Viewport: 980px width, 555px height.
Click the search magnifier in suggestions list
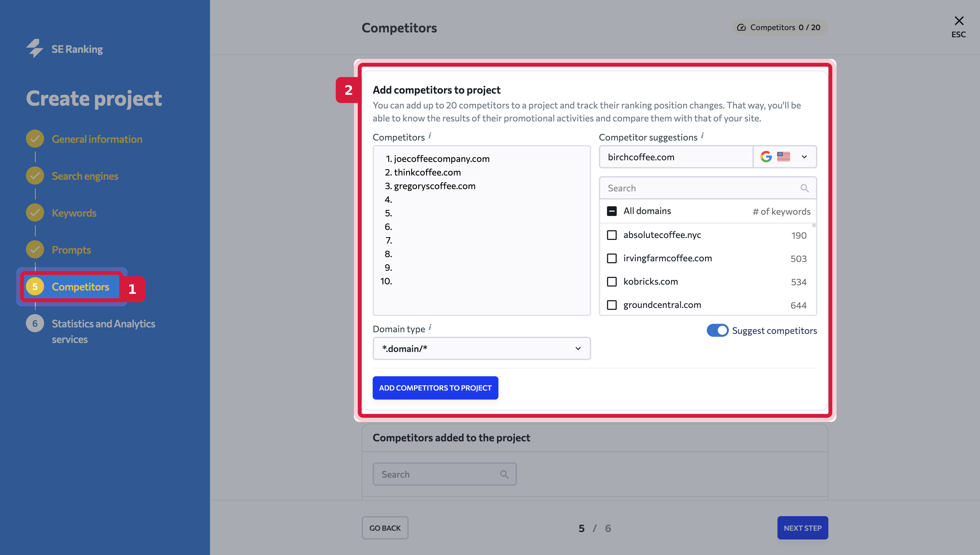pos(805,188)
